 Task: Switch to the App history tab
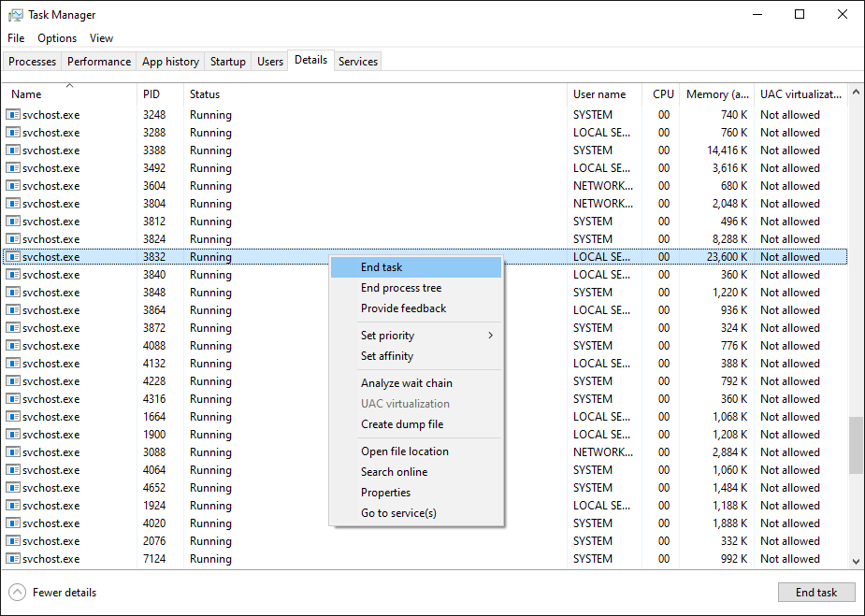point(170,61)
